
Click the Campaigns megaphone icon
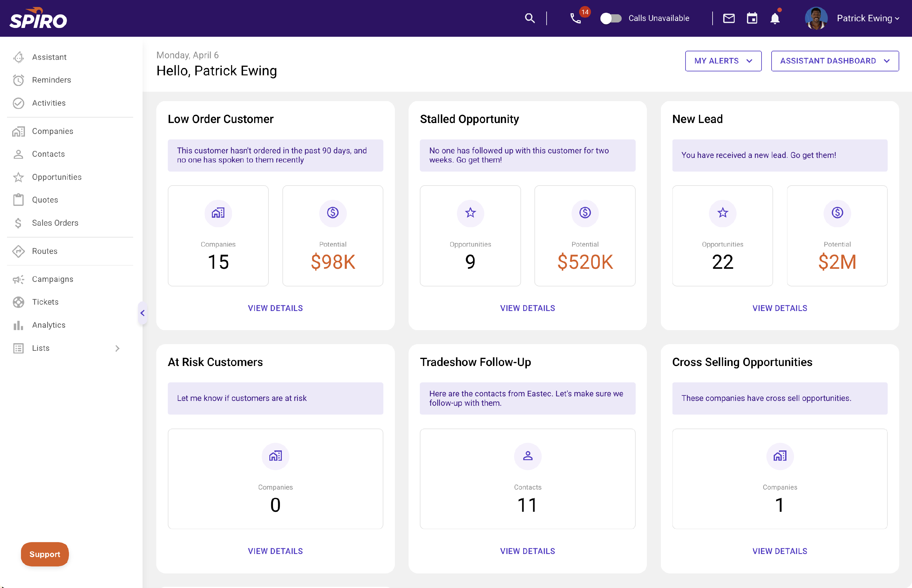[18, 279]
